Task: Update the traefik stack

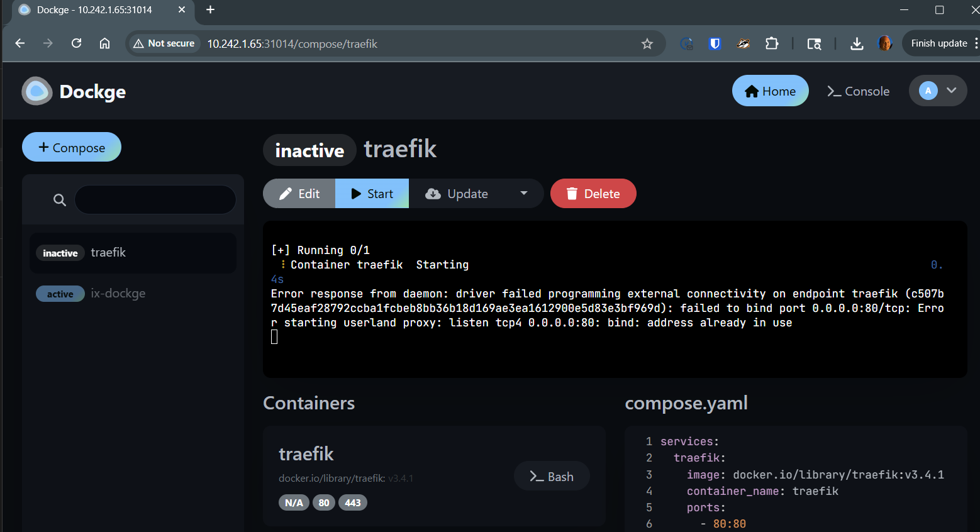Action: click(457, 194)
